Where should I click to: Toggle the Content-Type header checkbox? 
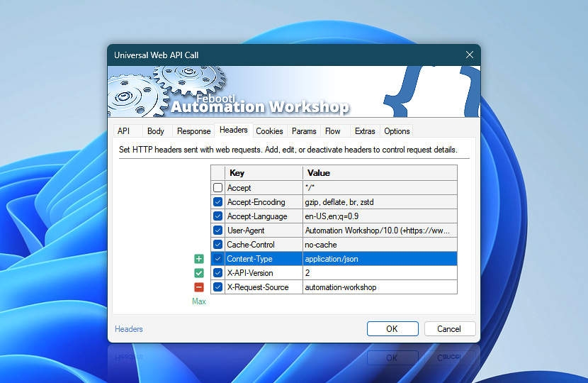(217, 259)
